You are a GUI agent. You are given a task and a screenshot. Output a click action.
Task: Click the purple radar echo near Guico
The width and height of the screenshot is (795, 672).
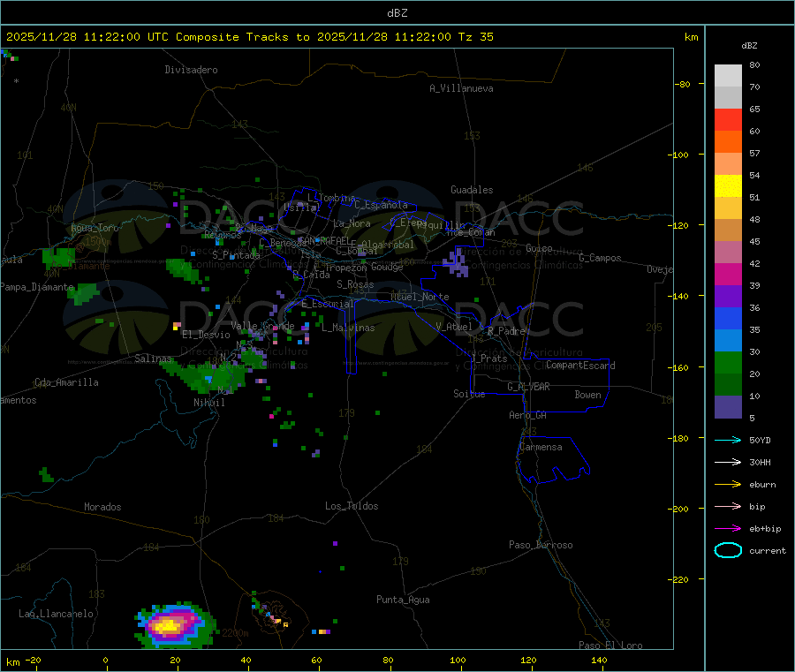click(456, 263)
